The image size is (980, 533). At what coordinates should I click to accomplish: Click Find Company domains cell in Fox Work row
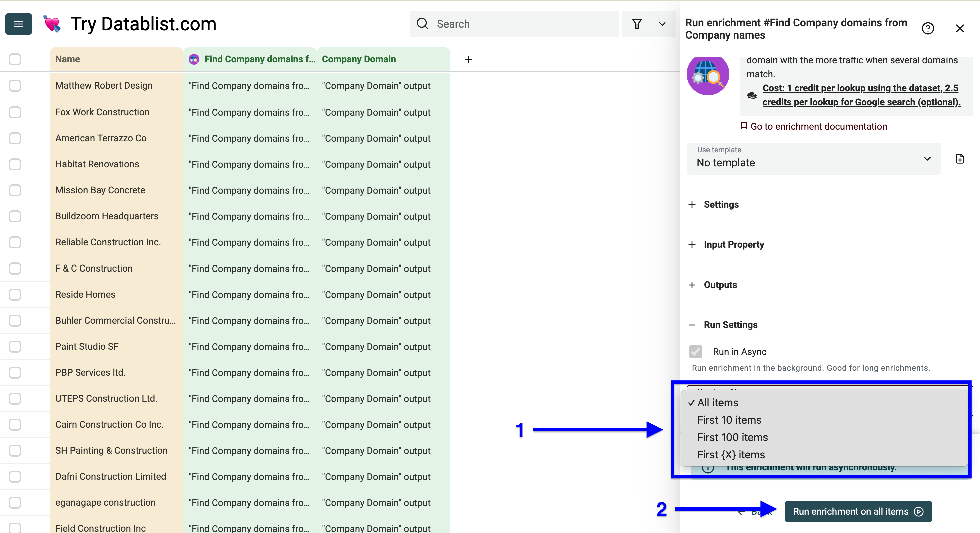click(x=250, y=112)
